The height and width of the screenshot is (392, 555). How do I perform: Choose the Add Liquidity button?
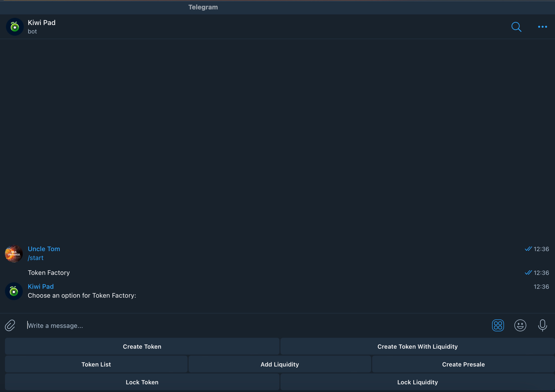click(280, 364)
